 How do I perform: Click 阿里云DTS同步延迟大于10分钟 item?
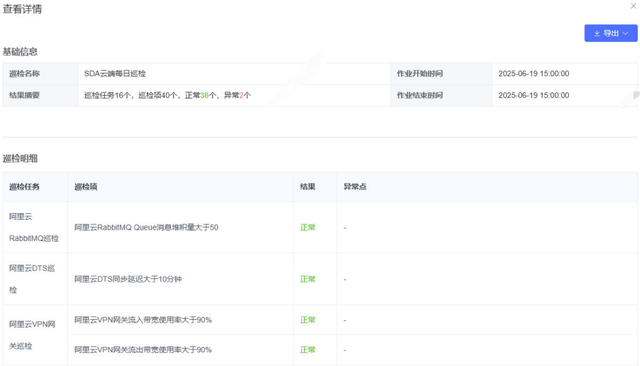tap(128, 279)
